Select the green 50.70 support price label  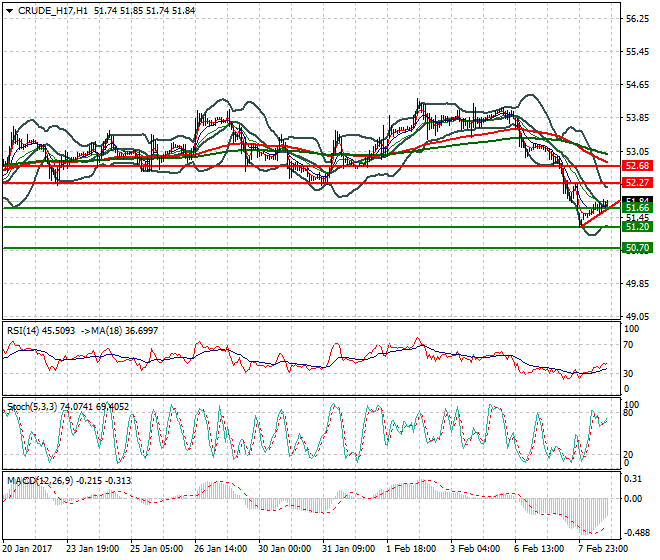click(x=637, y=247)
